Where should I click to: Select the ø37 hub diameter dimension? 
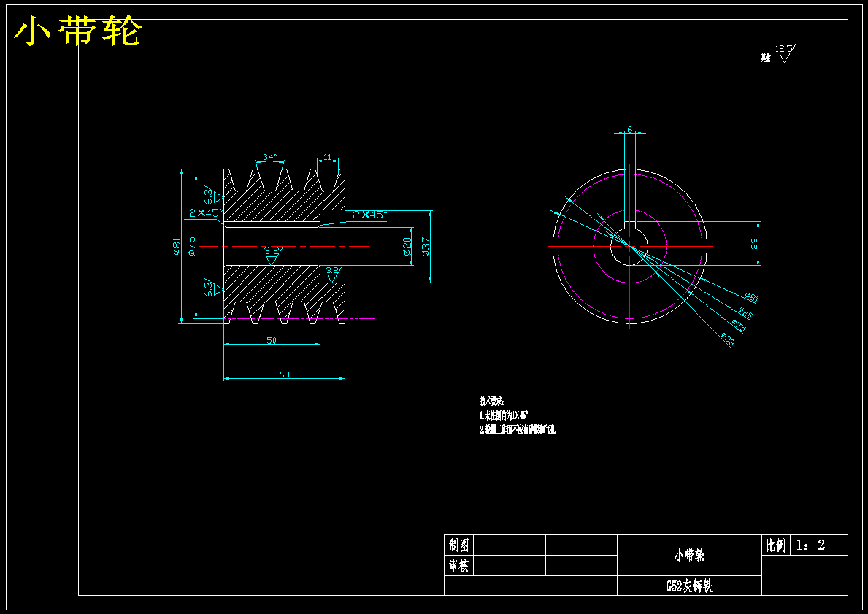click(425, 246)
